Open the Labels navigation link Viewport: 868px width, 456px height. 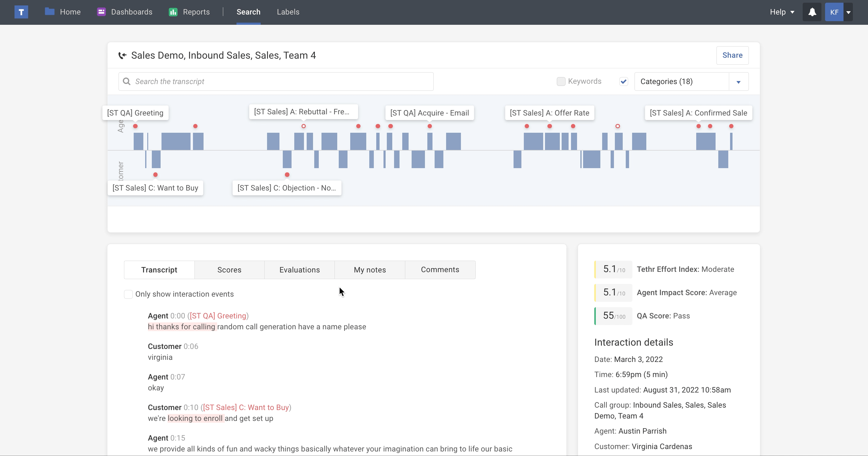coord(288,12)
